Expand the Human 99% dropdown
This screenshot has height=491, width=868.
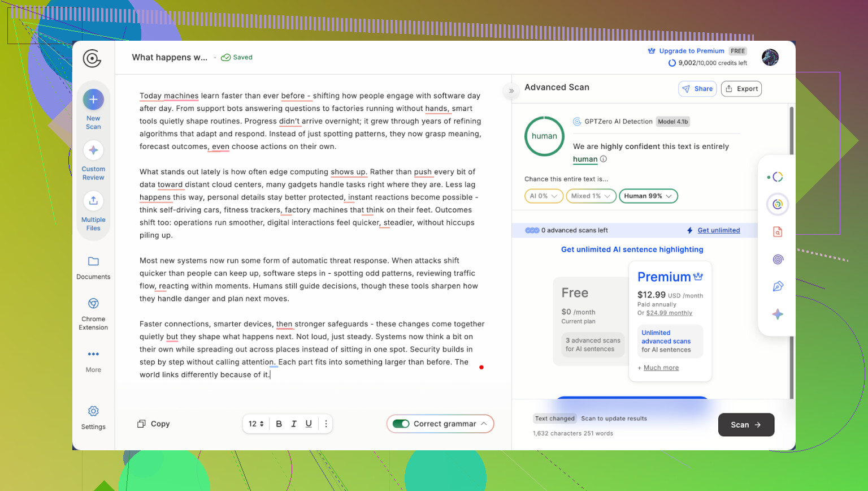(x=648, y=196)
